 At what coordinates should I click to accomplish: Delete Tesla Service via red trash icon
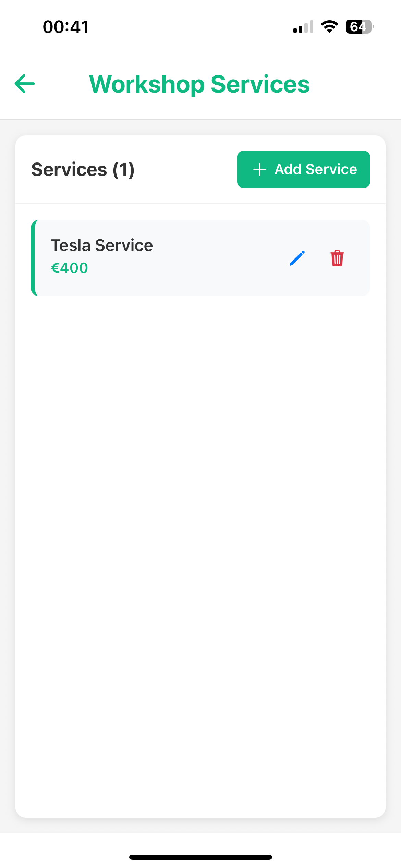(337, 258)
